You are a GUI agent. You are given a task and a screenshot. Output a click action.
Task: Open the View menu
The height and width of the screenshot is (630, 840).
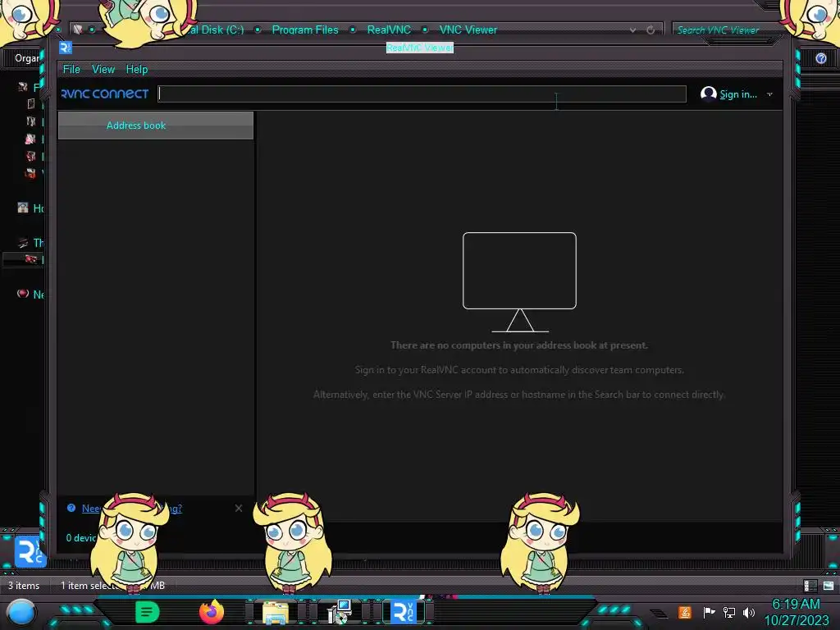[x=103, y=69]
